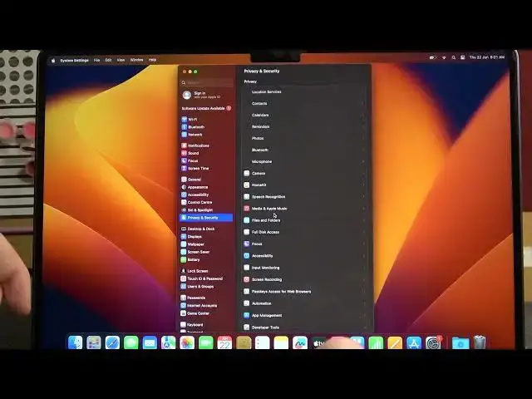This screenshot has height=399, width=532.
Task: Open the Screen Recording row
Action: [x=304, y=279]
